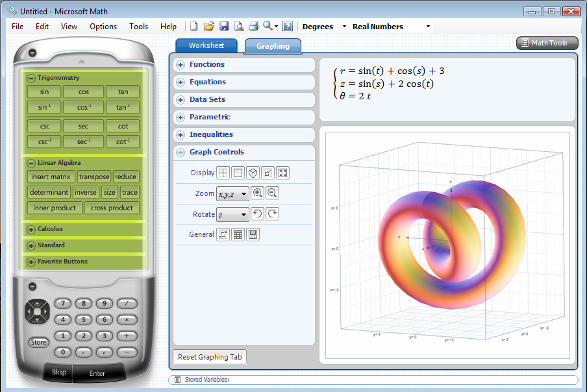Open the zoom toolbar dropdown arrow

pyautogui.click(x=276, y=27)
